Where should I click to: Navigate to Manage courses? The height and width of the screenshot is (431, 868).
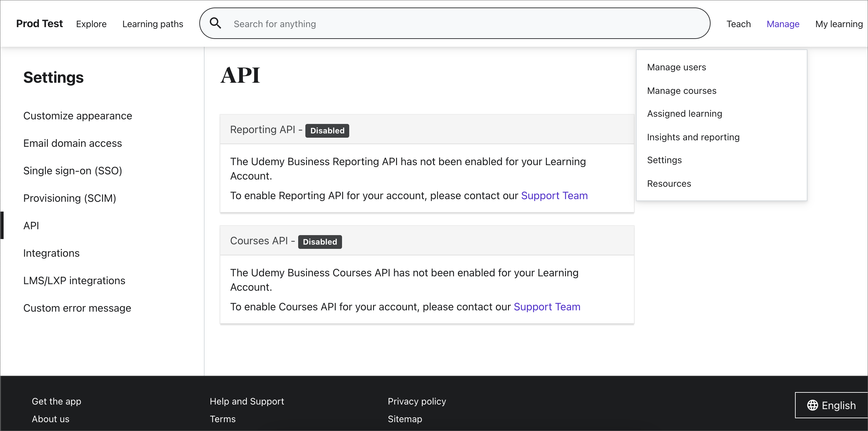pyautogui.click(x=682, y=90)
